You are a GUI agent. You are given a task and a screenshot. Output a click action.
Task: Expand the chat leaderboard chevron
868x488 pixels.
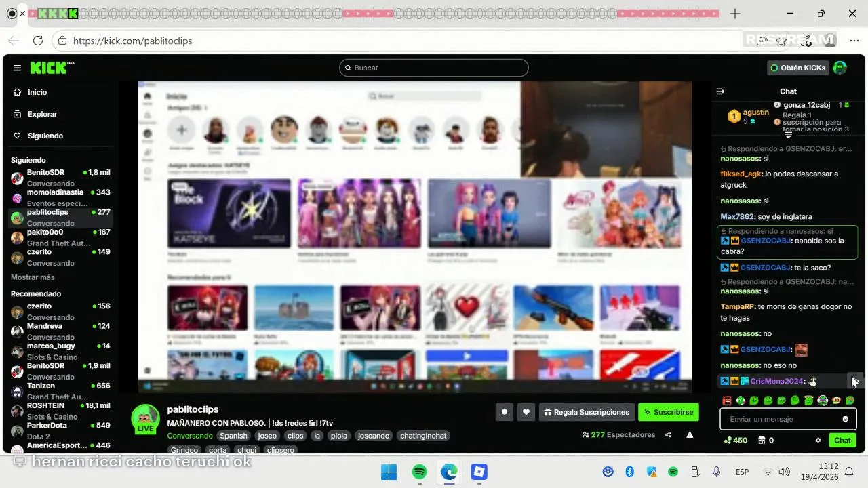point(788,136)
